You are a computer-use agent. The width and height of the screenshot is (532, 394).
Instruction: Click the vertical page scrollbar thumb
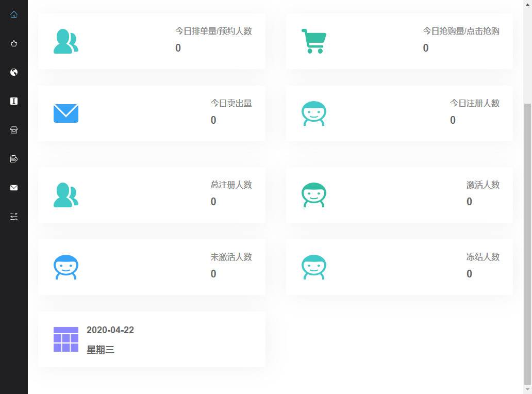[x=527, y=242]
